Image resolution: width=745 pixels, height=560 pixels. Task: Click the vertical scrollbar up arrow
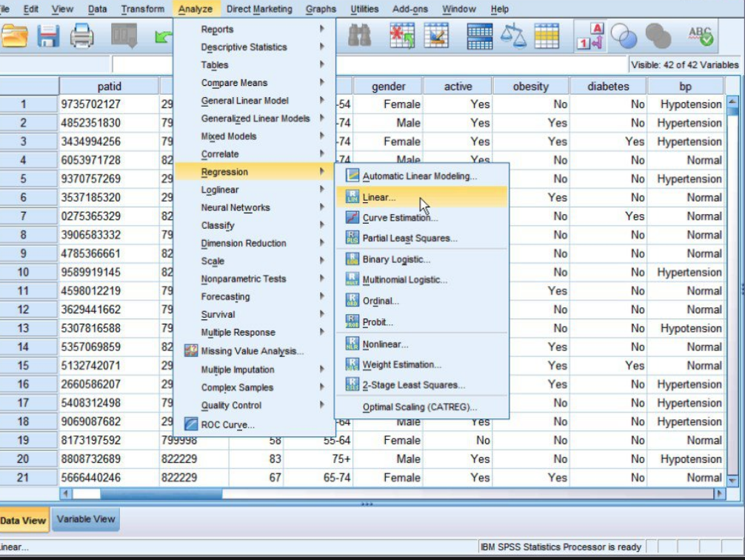point(732,101)
